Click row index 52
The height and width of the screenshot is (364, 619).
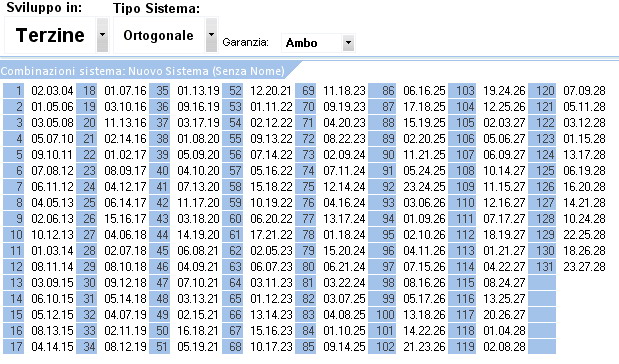pos(232,90)
